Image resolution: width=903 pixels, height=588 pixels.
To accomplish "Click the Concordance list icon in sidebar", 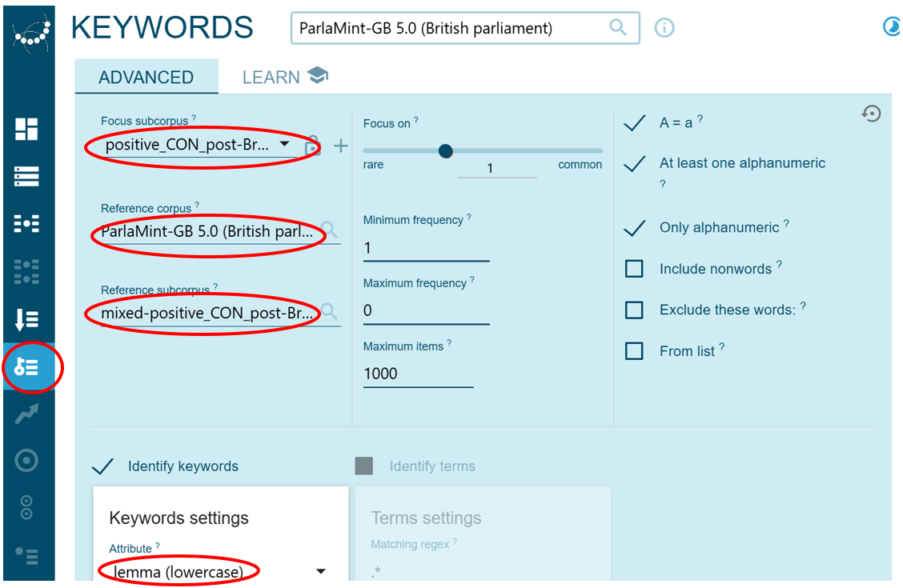I will pos(26,176).
